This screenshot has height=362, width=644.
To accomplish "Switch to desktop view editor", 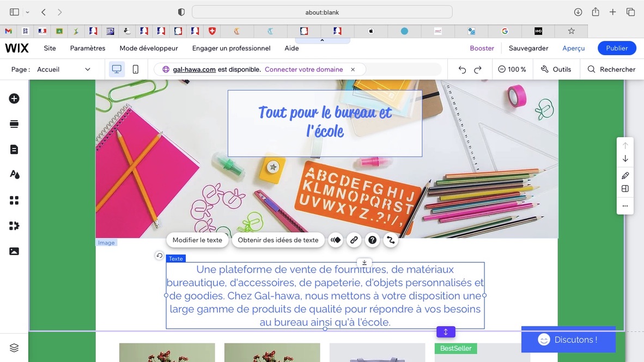I will 117,69.
